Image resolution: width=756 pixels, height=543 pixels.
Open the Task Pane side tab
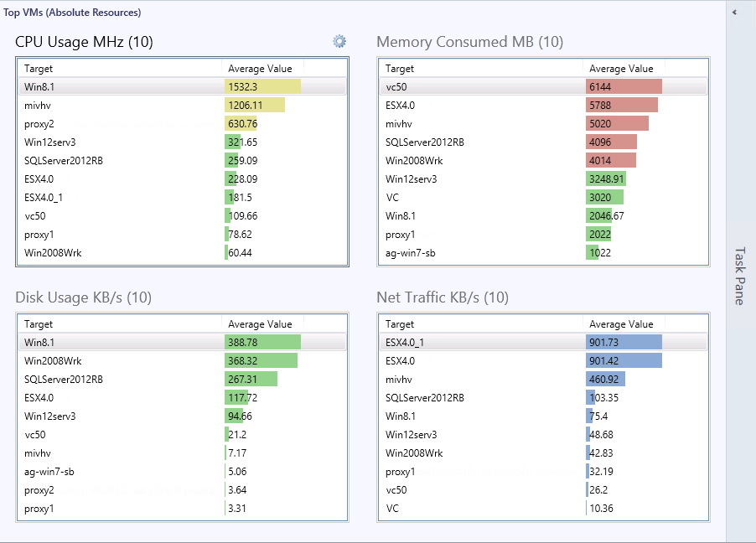tap(739, 275)
